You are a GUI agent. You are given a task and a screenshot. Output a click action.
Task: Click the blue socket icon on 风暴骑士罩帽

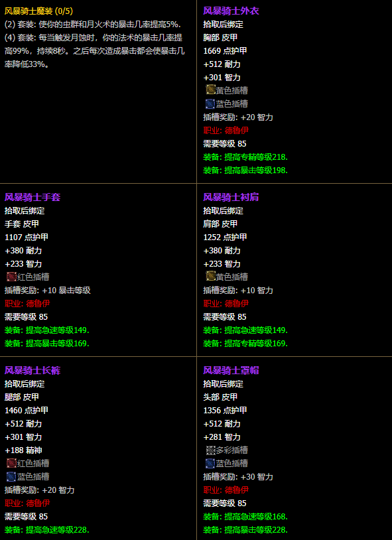tap(210, 463)
